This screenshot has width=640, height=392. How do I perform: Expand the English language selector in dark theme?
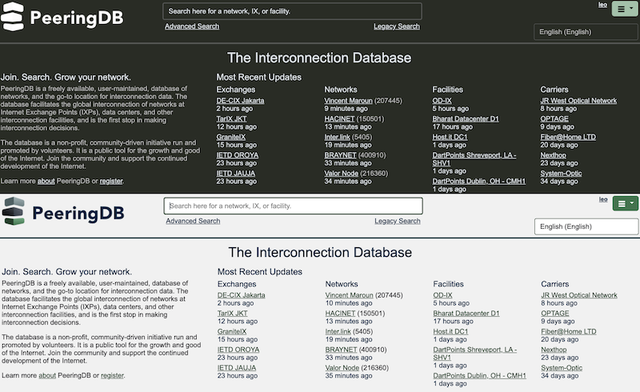tap(586, 32)
